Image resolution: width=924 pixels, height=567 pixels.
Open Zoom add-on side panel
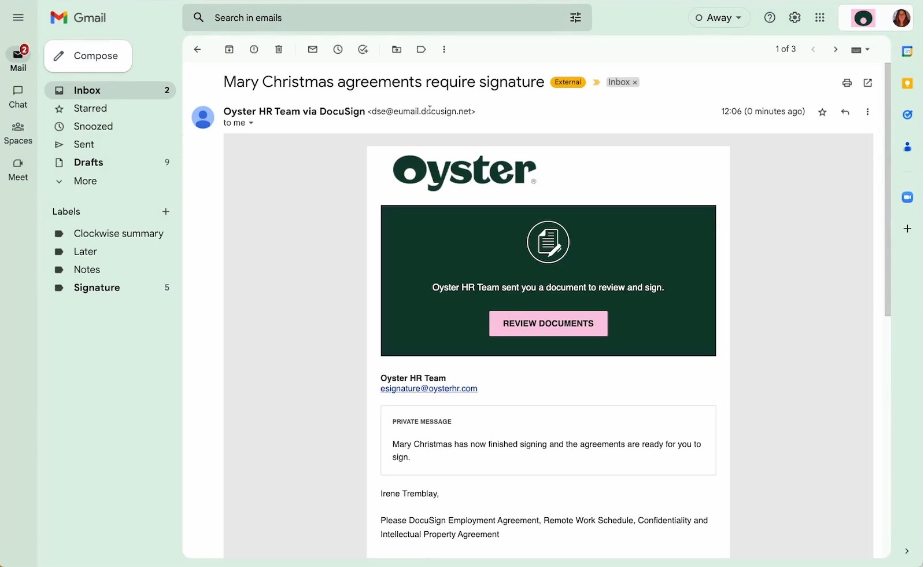pos(907,197)
